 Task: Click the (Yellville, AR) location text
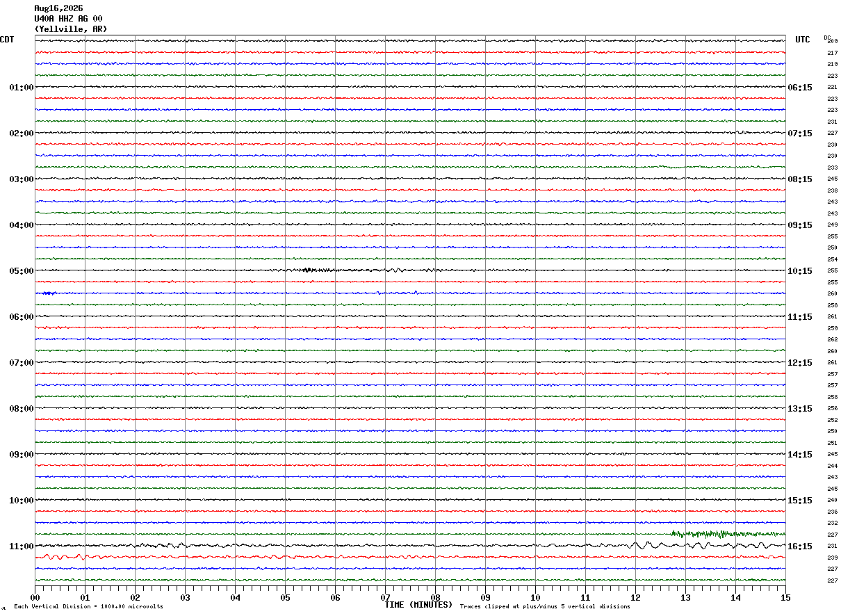pyautogui.click(x=71, y=29)
